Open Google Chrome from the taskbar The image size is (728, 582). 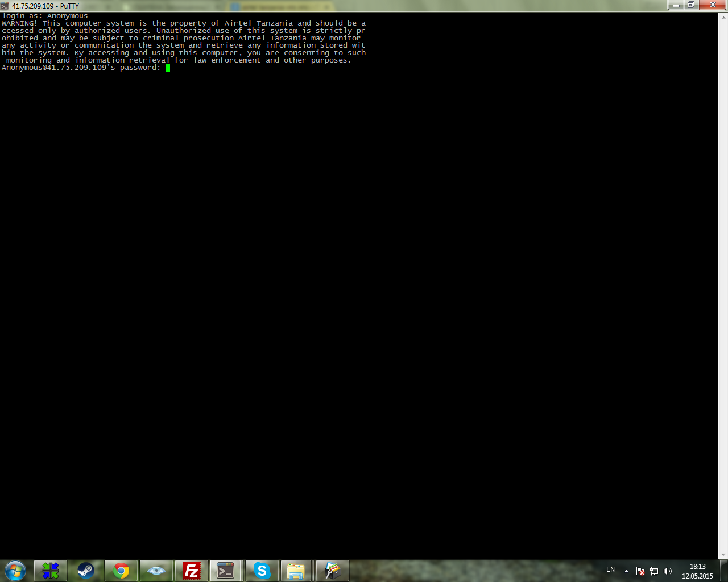(121, 571)
